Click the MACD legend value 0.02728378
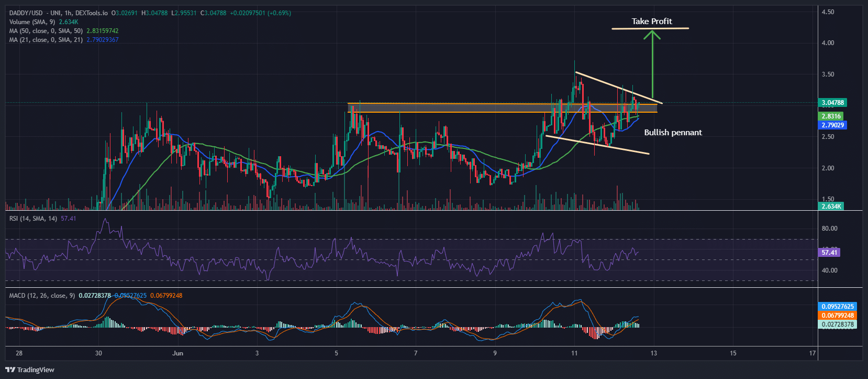This screenshot has width=868, height=379. [95, 296]
